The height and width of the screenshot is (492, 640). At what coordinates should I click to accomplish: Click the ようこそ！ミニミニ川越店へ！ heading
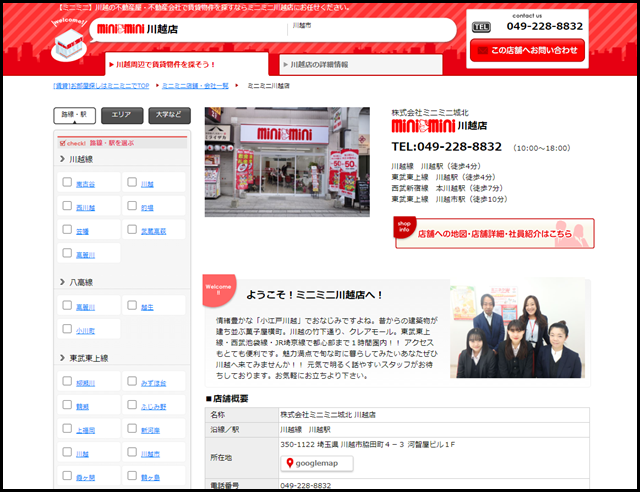314,295
